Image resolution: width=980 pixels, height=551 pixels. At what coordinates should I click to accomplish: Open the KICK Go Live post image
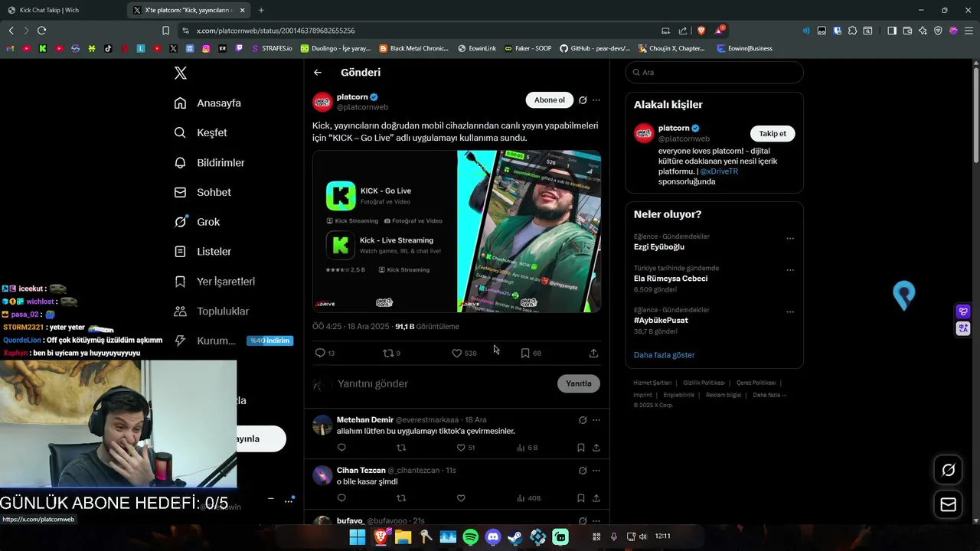[x=456, y=231]
